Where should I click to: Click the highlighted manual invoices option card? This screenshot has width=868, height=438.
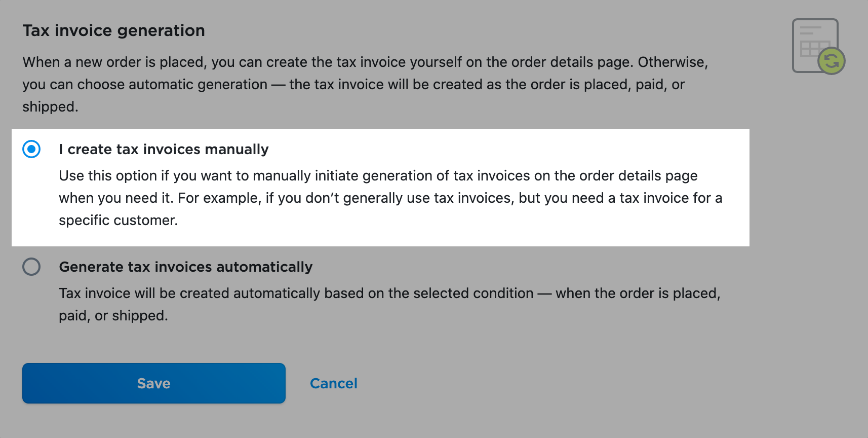[x=380, y=187]
